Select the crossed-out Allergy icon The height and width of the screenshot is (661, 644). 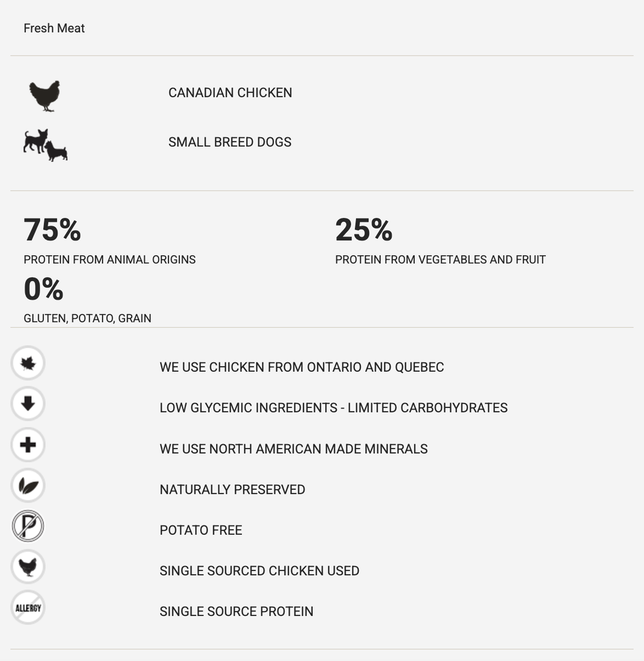(28, 607)
